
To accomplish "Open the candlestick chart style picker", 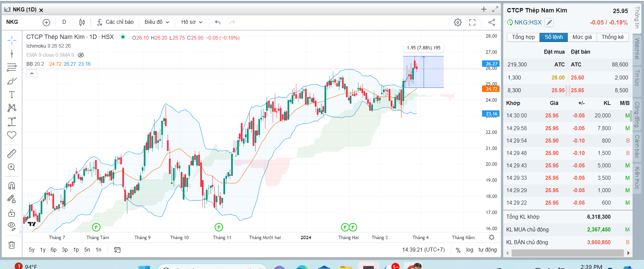I will (82, 22).
